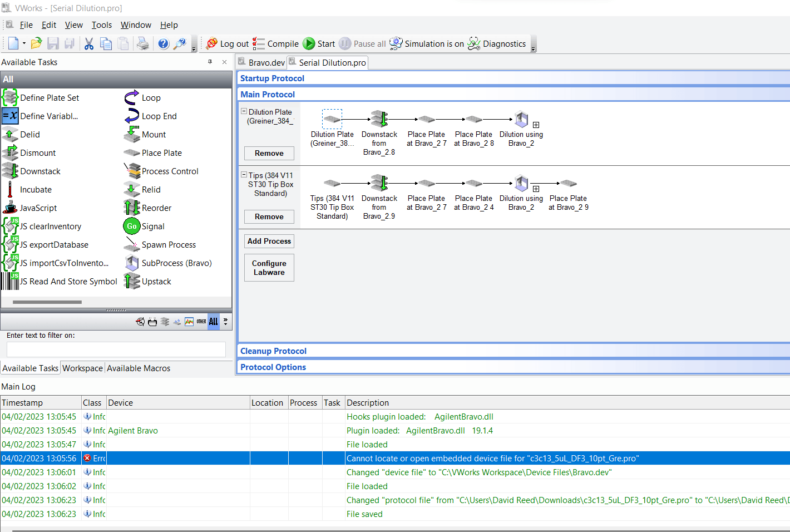Image resolution: width=790 pixels, height=532 pixels.
Task: Remove the Tips process
Action: pyautogui.click(x=269, y=216)
